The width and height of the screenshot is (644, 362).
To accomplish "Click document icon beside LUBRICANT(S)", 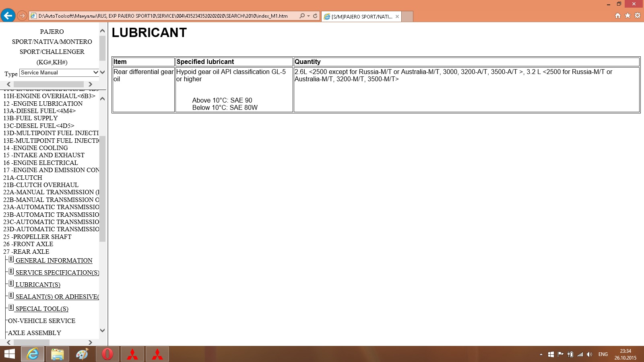I will coord(11,284).
